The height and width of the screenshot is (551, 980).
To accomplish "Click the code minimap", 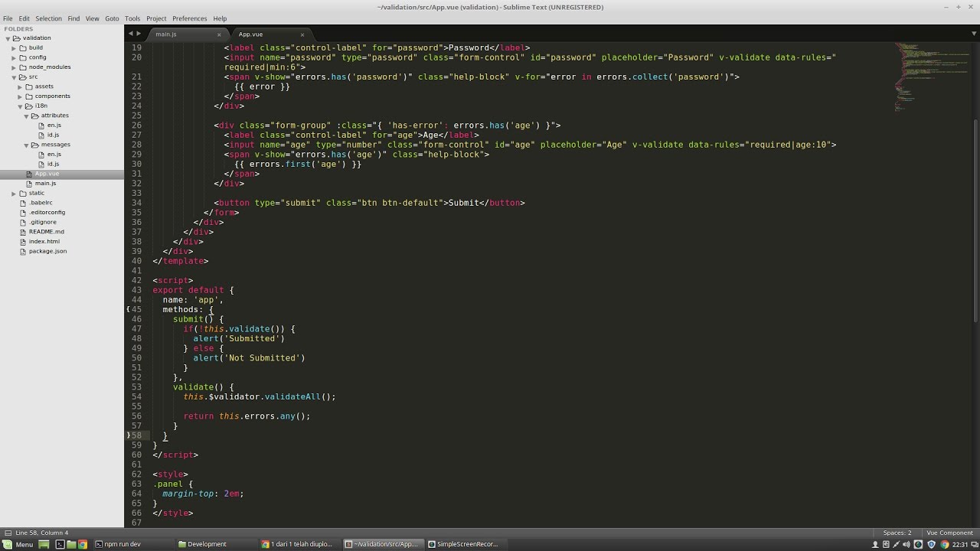I will click(931, 77).
